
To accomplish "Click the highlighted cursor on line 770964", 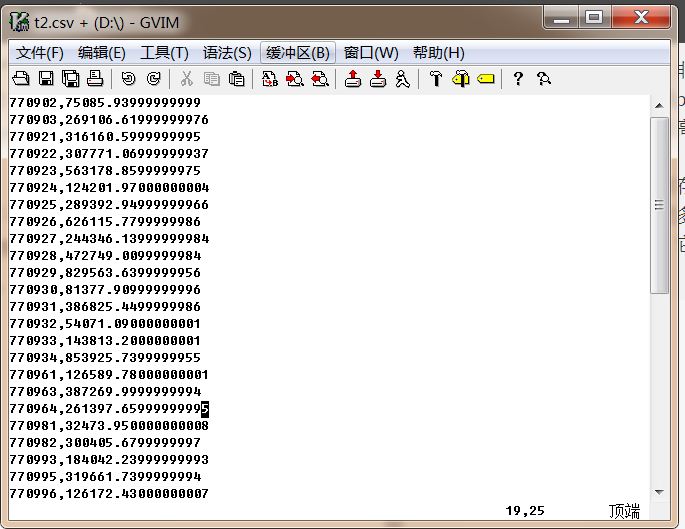I will pyautogui.click(x=205, y=409).
